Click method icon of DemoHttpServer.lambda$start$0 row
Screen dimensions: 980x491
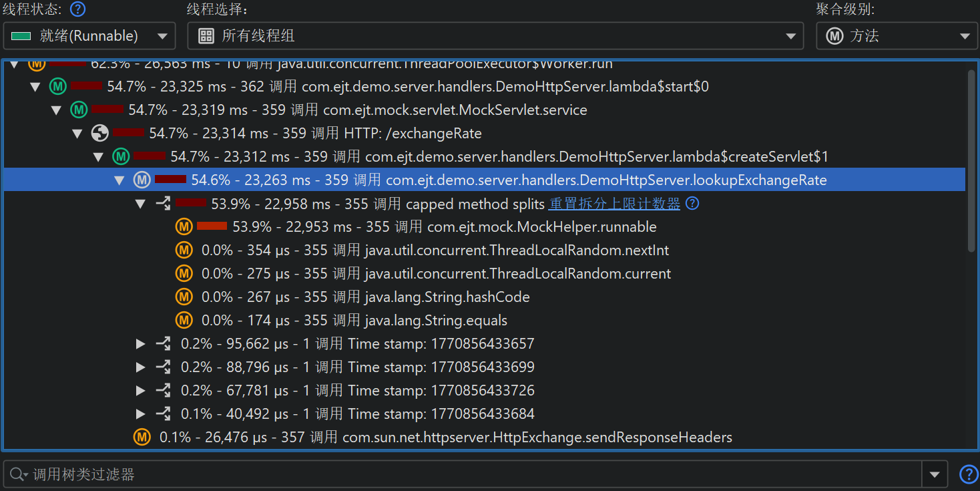pyautogui.click(x=58, y=86)
